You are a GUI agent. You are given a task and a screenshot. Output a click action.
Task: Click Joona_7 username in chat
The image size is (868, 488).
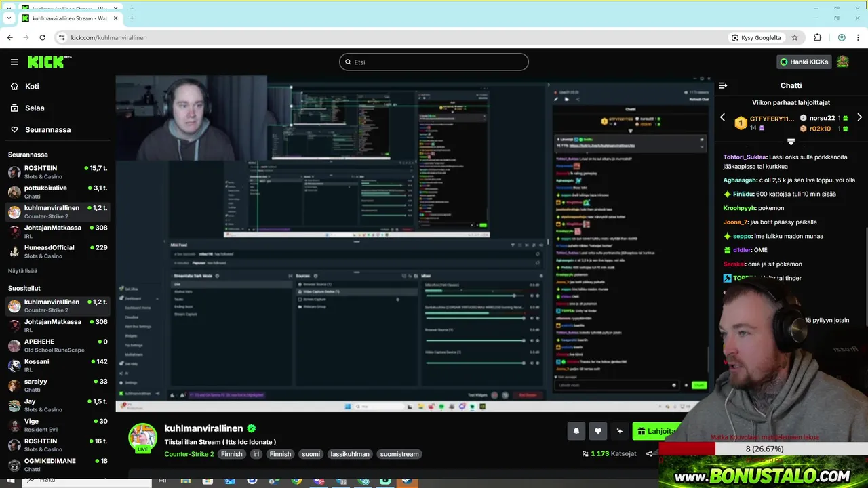(735, 222)
